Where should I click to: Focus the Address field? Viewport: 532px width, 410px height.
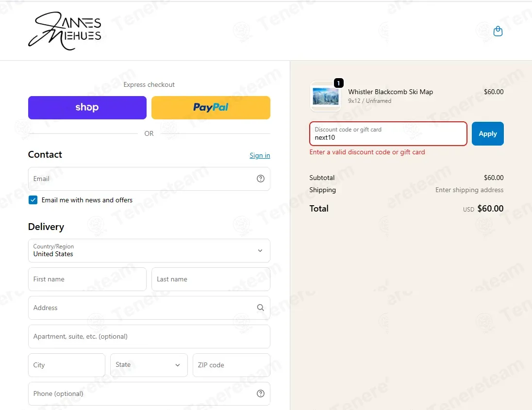pyautogui.click(x=149, y=308)
